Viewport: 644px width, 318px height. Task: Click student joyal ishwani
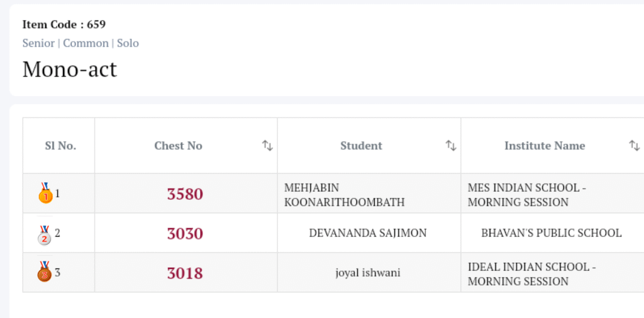[368, 273]
